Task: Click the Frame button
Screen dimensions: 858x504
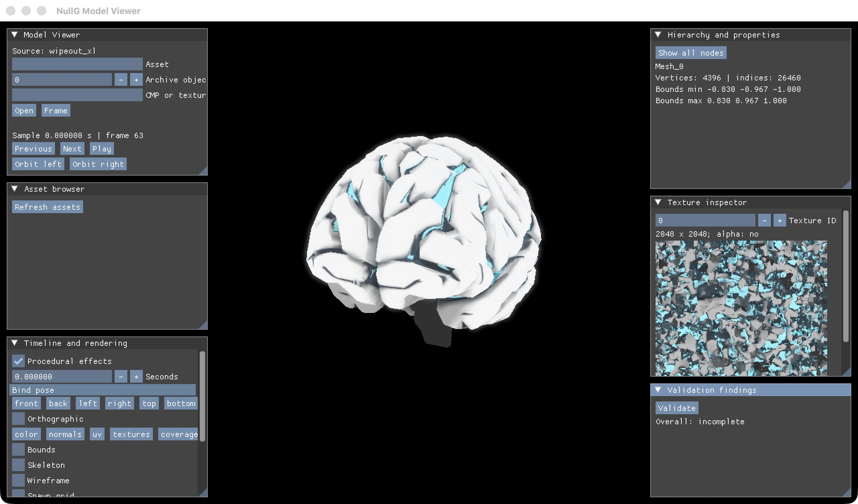Action: click(56, 111)
